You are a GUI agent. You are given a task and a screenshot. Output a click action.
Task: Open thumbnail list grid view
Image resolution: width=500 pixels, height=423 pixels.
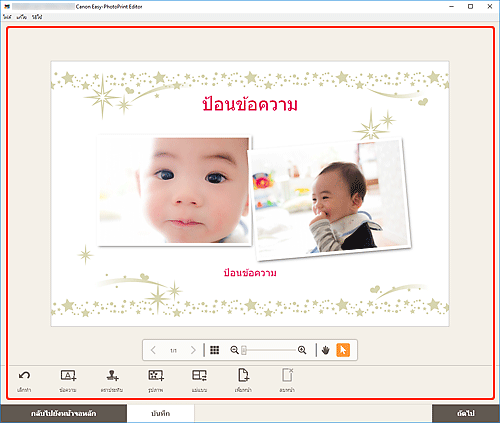[215, 350]
